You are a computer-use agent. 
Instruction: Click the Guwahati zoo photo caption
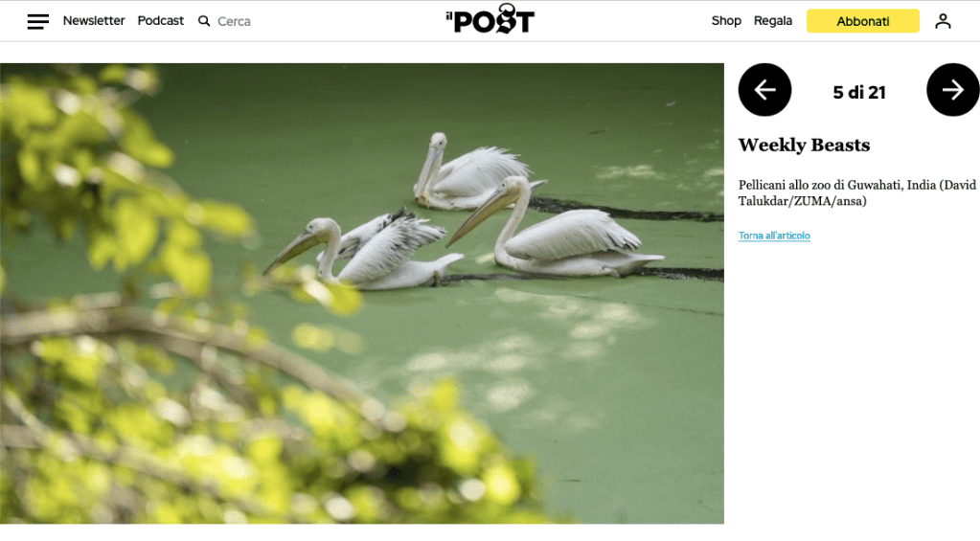coord(856,192)
